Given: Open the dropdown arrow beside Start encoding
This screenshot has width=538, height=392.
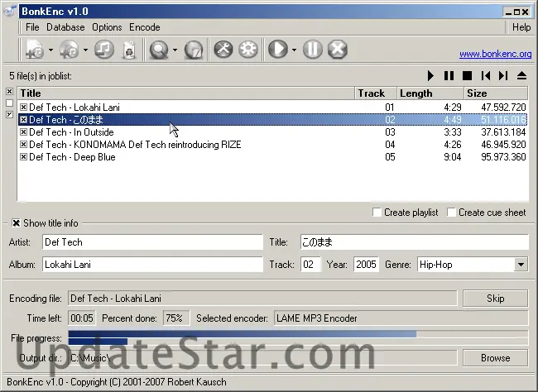Looking at the screenshot, I should point(295,50).
